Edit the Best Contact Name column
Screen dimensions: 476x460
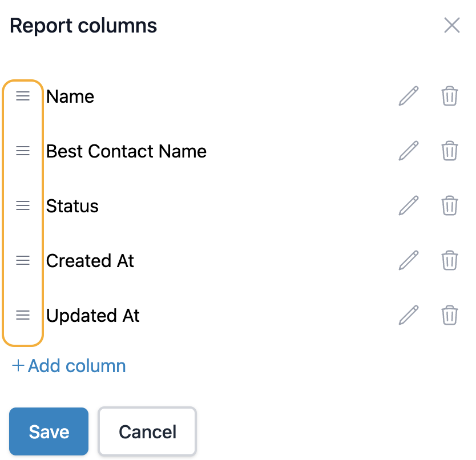click(409, 151)
